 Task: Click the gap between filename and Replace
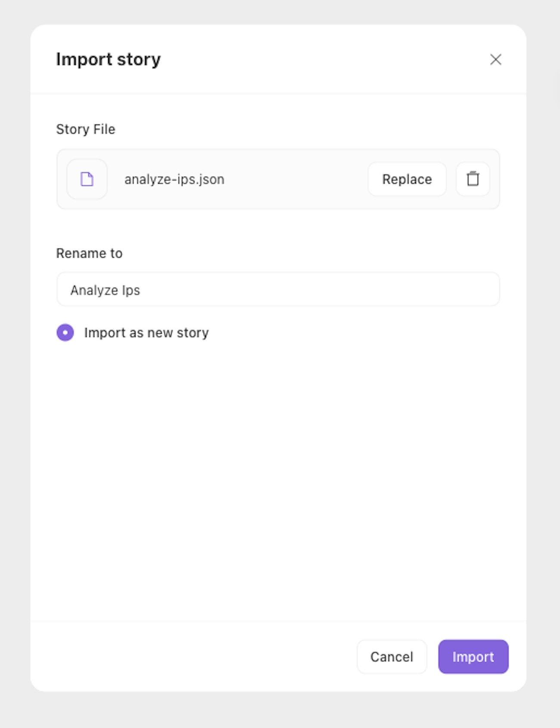click(297, 179)
